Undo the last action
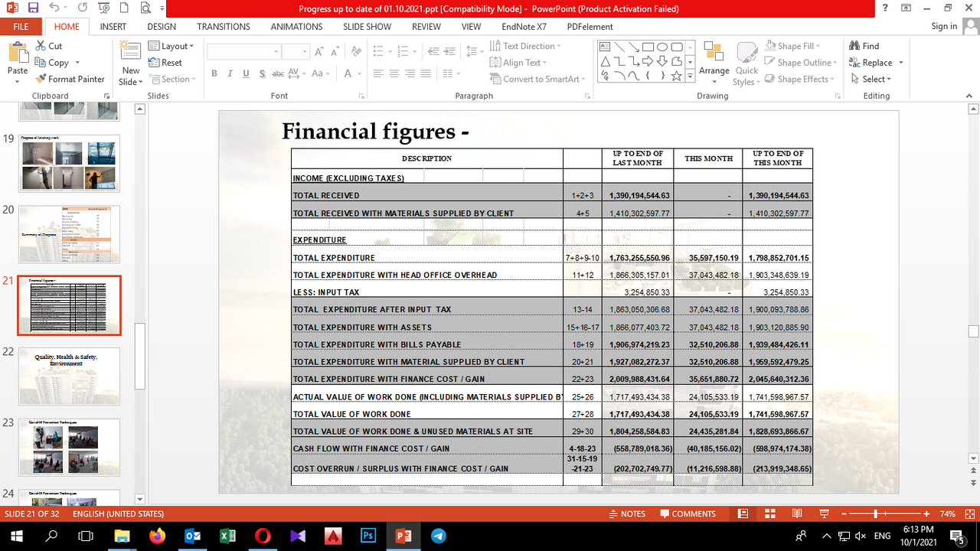This screenshot has height=551, width=980. pyautogui.click(x=54, y=8)
